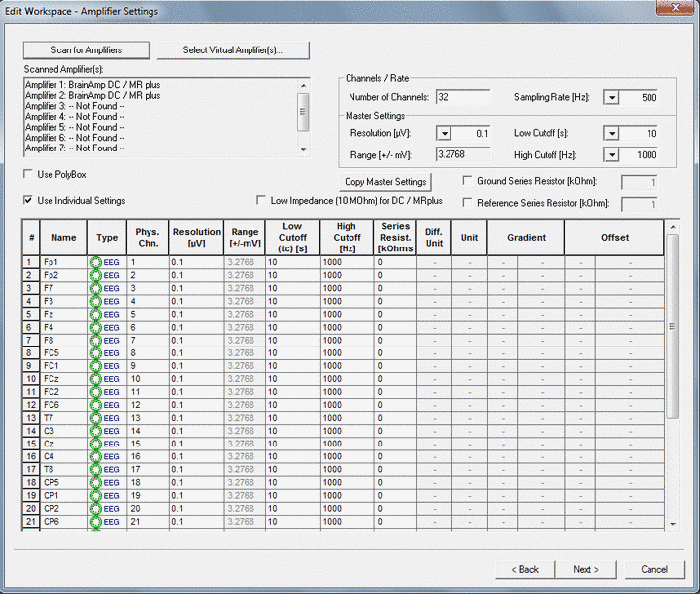Click the EEG type icon for F8 row
The width and height of the screenshot is (700, 594).
pyautogui.click(x=96, y=340)
